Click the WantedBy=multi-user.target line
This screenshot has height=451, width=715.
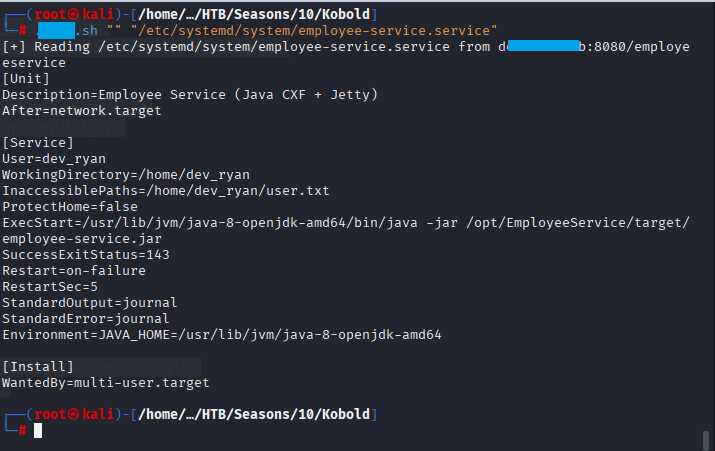(105, 382)
